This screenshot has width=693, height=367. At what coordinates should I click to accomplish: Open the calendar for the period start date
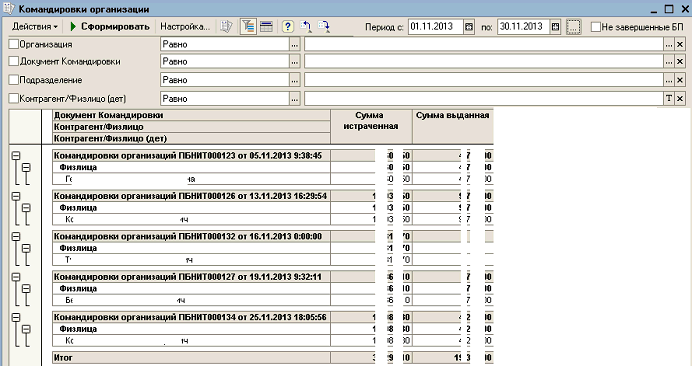[468, 27]
